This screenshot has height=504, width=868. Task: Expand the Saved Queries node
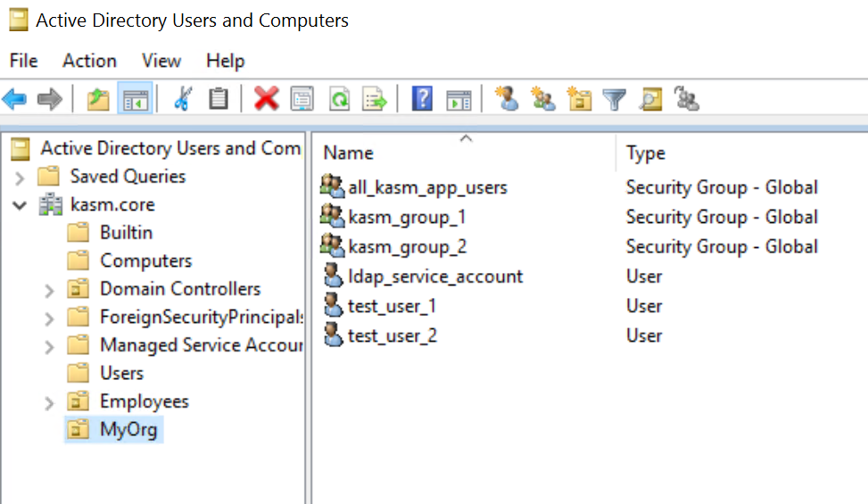21,177
